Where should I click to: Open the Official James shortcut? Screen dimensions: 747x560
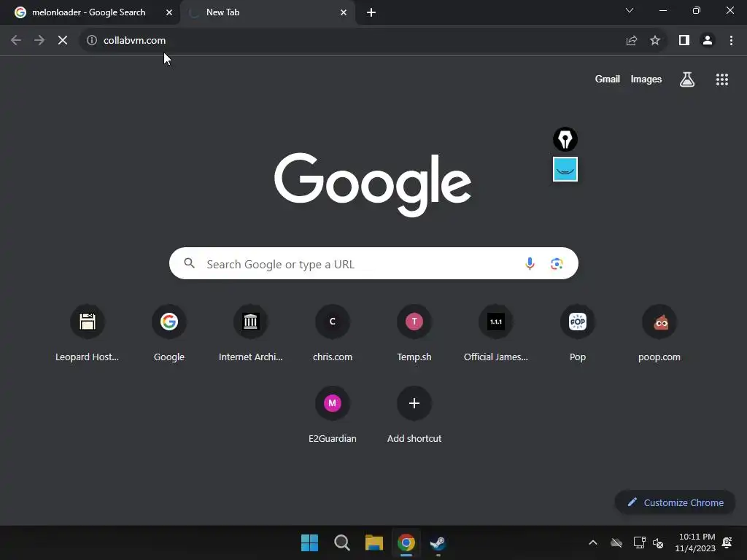[x=496, y=334]
